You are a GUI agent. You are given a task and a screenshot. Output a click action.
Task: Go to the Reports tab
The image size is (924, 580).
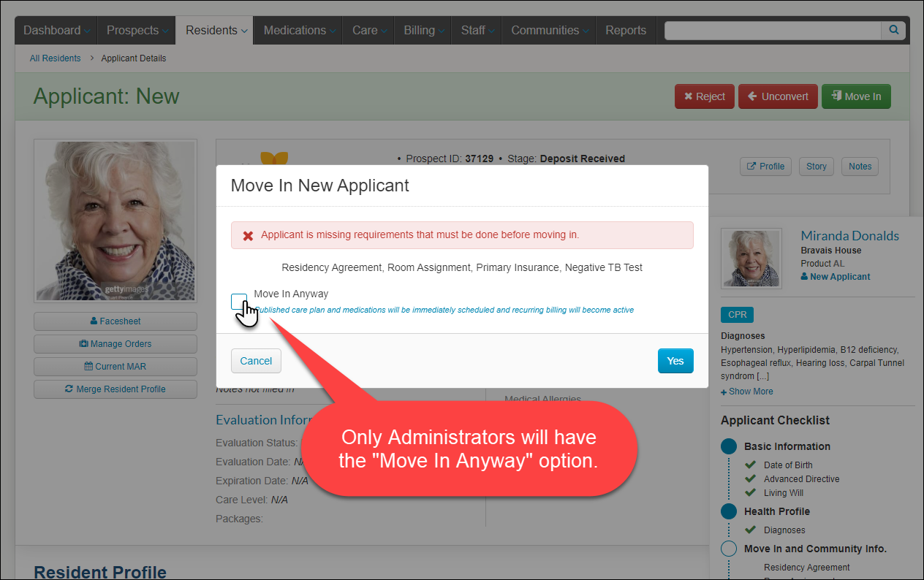click(x=626, y=31)
